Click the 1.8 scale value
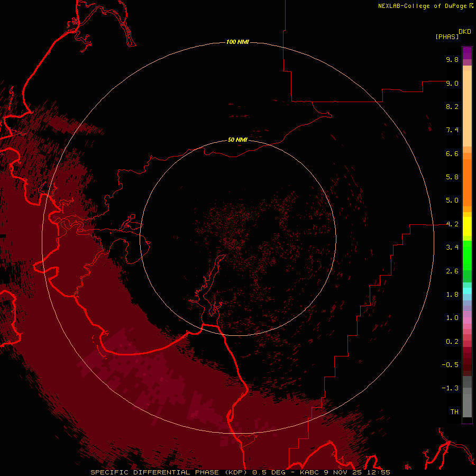Viewport: 476px width, 476px height. pyautogui.click(x=452, y=295)
